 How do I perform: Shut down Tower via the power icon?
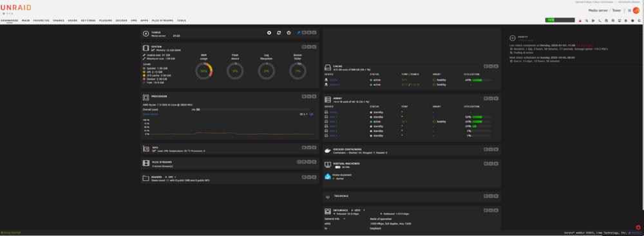click(289, 33)
